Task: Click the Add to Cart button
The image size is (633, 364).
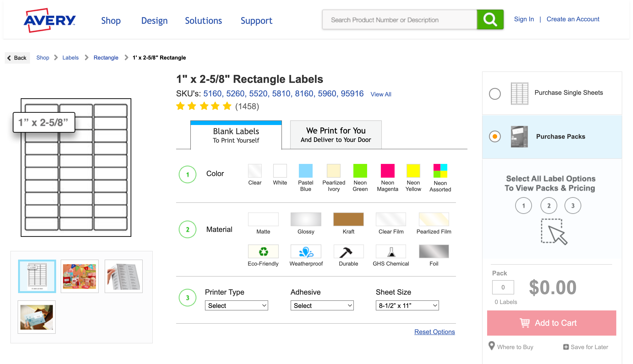Action: (x=551, y=323)
